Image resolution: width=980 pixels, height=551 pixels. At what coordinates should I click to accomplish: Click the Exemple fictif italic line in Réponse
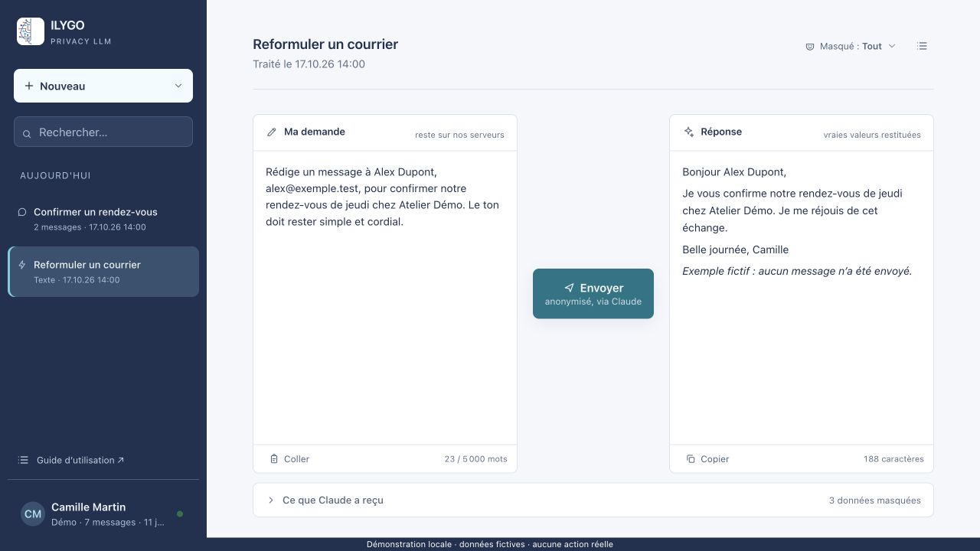(797, 271)
